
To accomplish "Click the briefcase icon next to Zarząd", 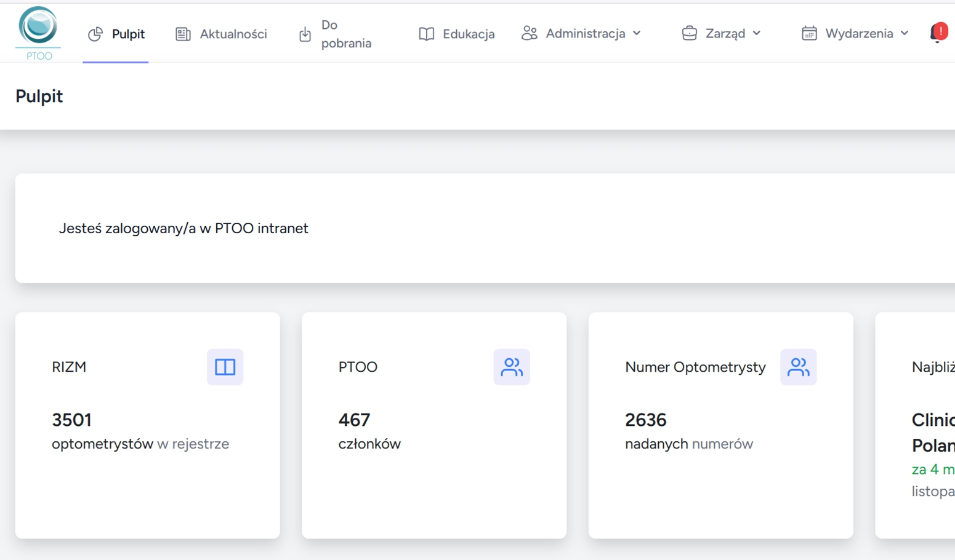I will pyautogui.click(x=690, y=34).
